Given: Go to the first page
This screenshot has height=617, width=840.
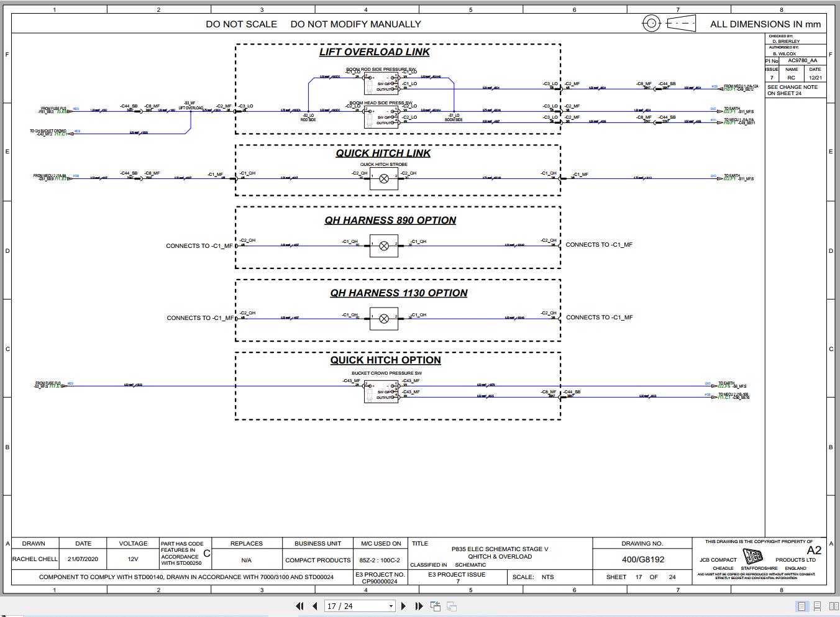Looking at the screenshot, I should click(x=299, y=606).
